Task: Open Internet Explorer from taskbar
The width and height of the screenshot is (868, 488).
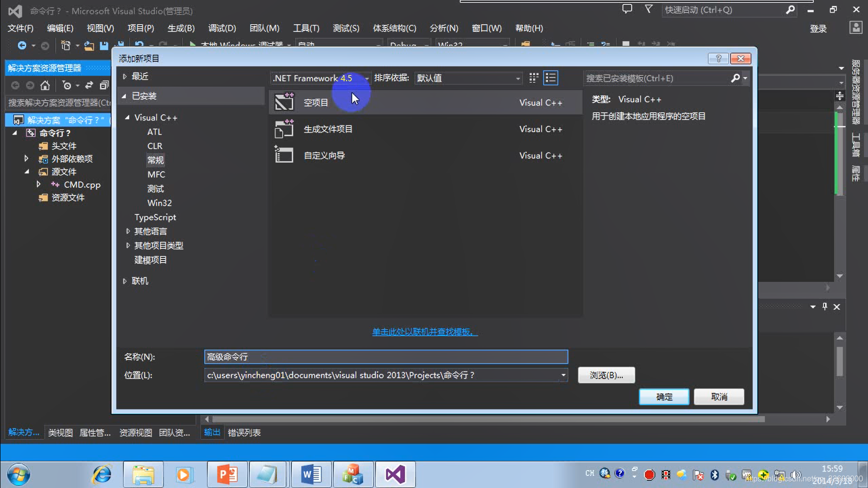Action: coord(102,474)
